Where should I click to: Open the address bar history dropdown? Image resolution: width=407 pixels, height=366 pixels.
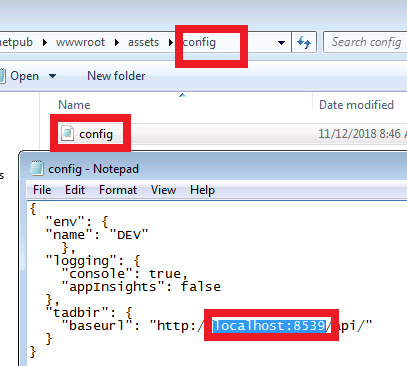(x=281, y=43)
